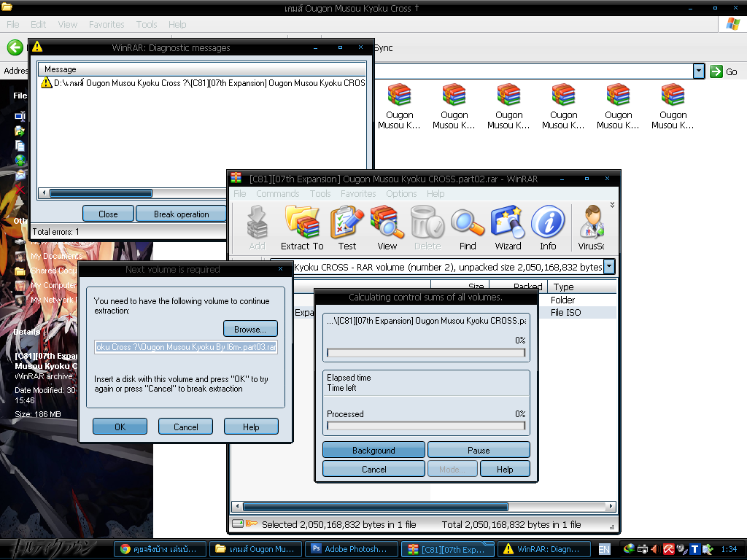
Task: Click My Computer link in Explorer sidebar
Action: [x=53, y=285]
